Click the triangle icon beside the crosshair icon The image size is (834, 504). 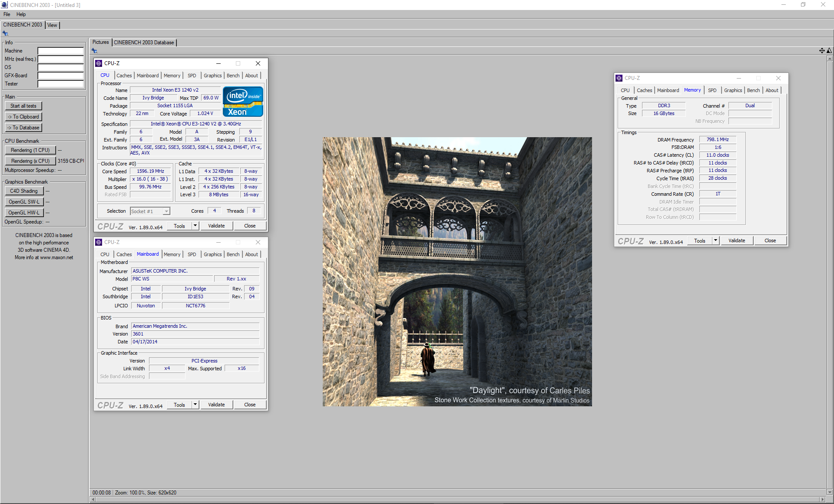[829, 51]
